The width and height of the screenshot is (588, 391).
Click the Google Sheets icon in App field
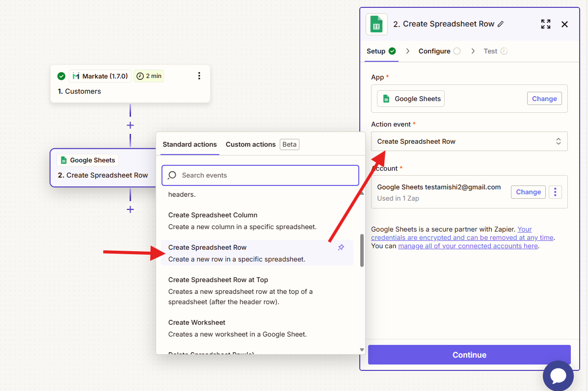(386, 99)
